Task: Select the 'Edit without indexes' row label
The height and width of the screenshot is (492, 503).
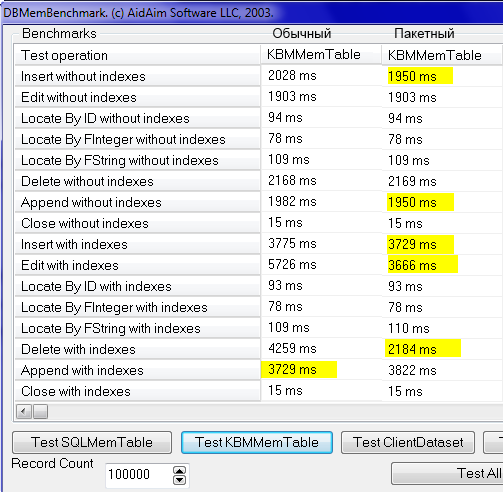Action: (137, 97)
